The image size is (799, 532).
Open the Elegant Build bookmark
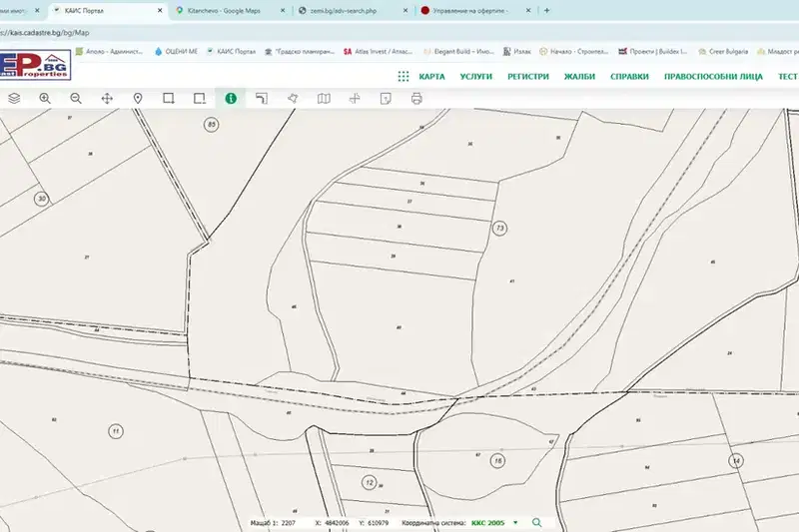pyautogui.click(x=459, y=52)
